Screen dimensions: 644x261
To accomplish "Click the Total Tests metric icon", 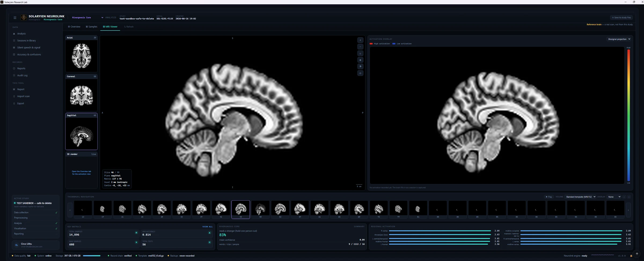I will point(210,242).
